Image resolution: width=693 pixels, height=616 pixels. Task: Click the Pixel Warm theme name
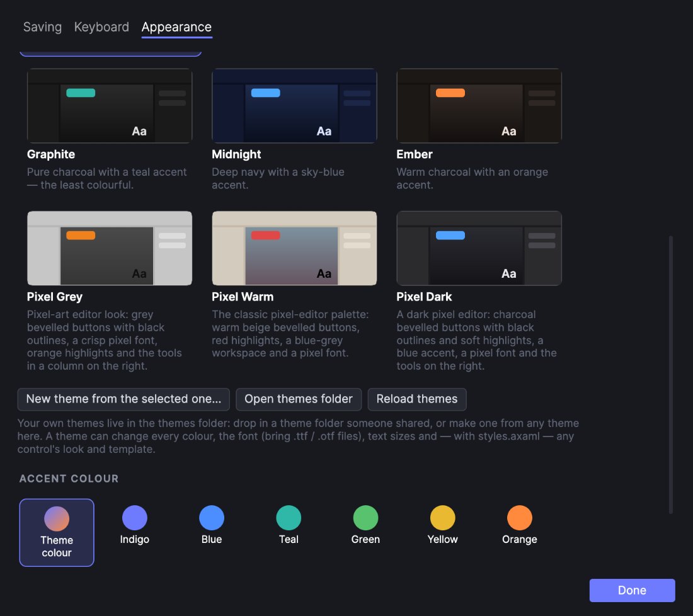(243, 297)
